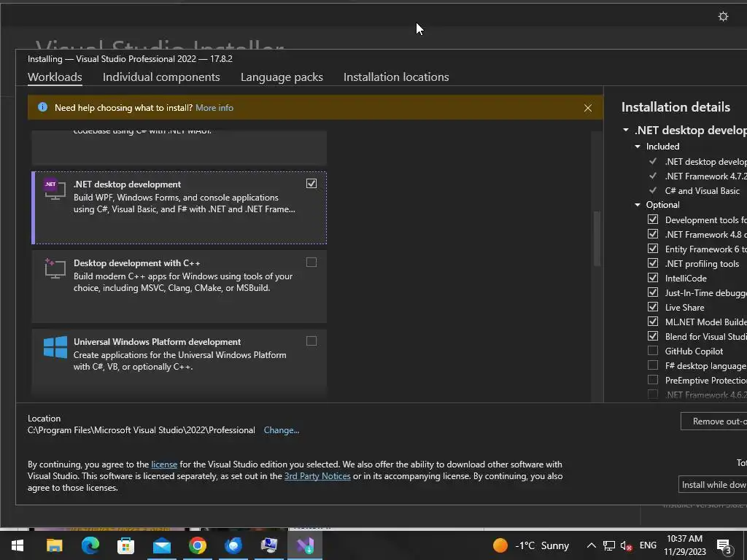747x560 pixels.
Task: Click the Desktop development with C++ icon
Action: [55, 268]
